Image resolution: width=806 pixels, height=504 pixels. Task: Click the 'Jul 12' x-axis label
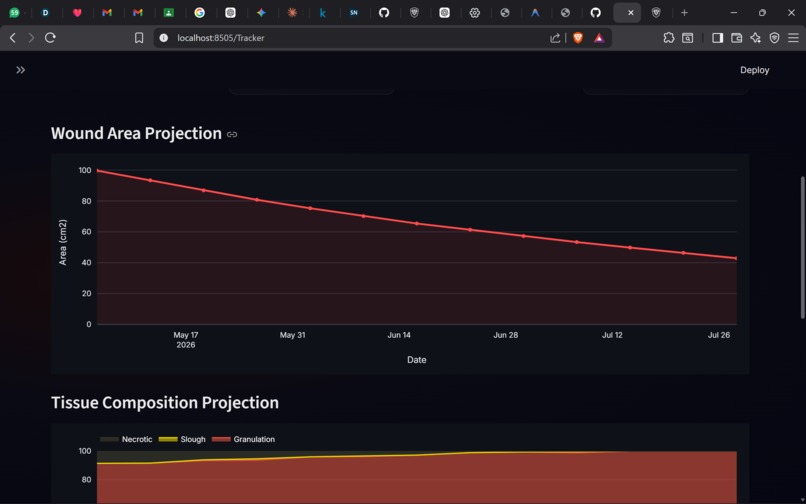(612, 335)
